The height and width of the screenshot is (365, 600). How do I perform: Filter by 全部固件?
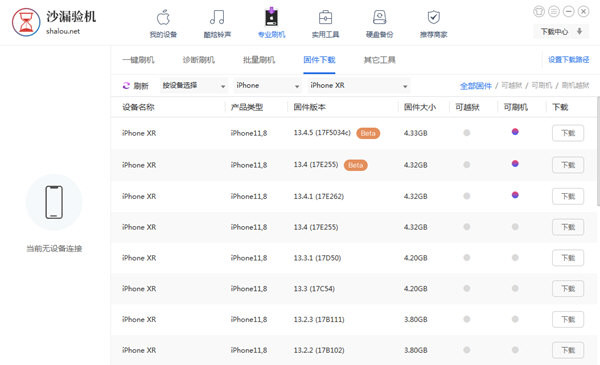(476, 86)
